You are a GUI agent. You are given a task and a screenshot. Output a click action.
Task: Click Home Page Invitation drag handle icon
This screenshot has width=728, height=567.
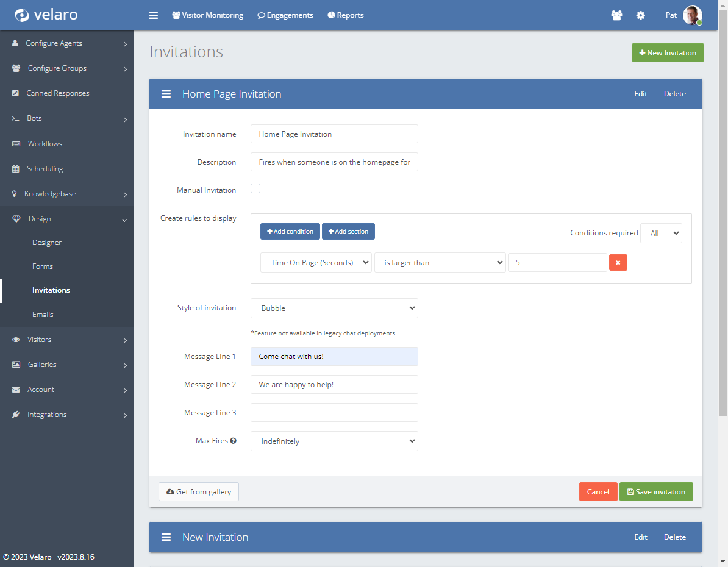[166, 94]
